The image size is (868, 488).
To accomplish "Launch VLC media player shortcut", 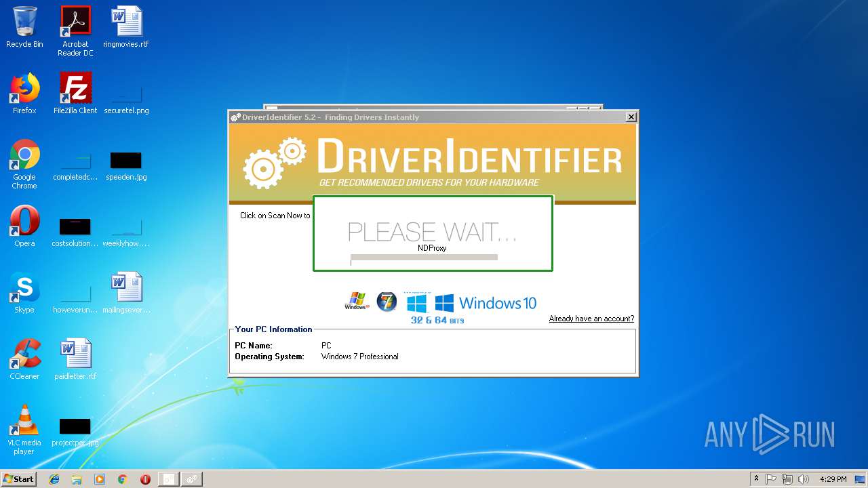I will 24,430.
